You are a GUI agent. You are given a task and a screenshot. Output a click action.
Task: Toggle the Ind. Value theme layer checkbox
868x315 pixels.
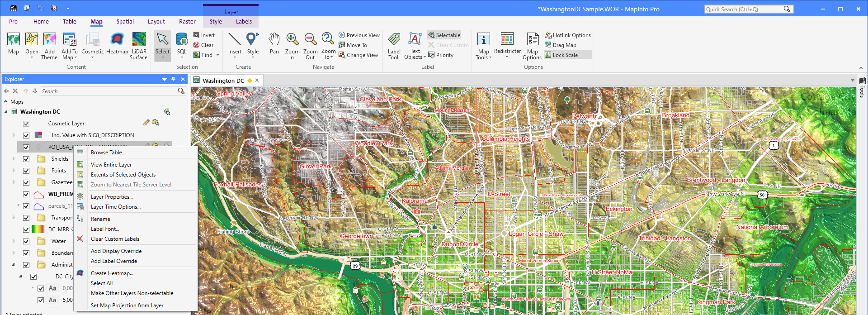point(26,135)
